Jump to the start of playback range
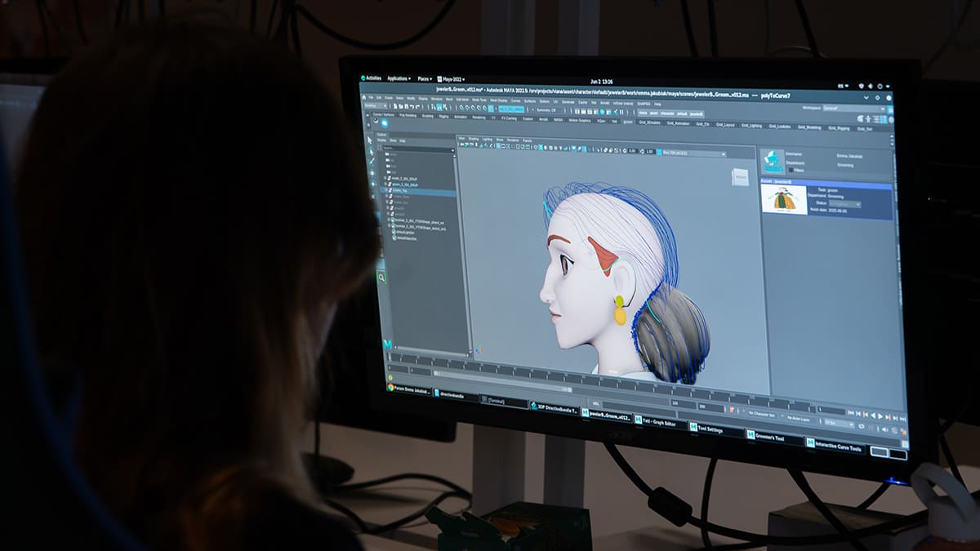The height and width of the screenshot is (551, 980). coord(853,415)
